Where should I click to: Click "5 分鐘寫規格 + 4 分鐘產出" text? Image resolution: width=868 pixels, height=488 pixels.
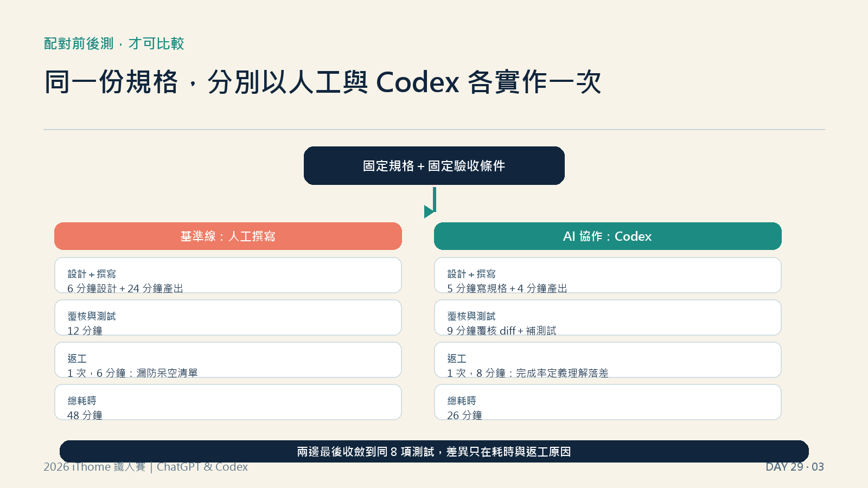[x=507, y=288]
